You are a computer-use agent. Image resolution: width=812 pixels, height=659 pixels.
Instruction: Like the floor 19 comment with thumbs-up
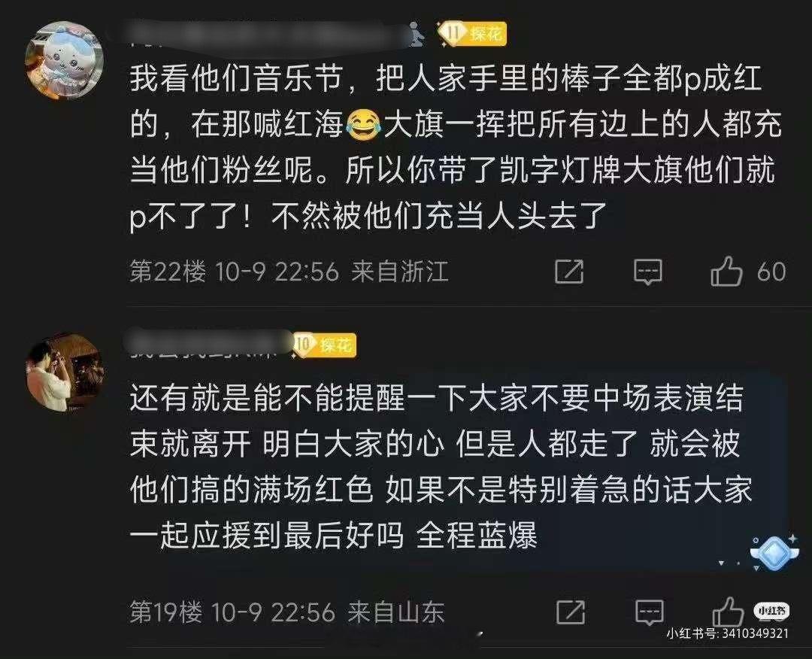click(x=728, y=612)
